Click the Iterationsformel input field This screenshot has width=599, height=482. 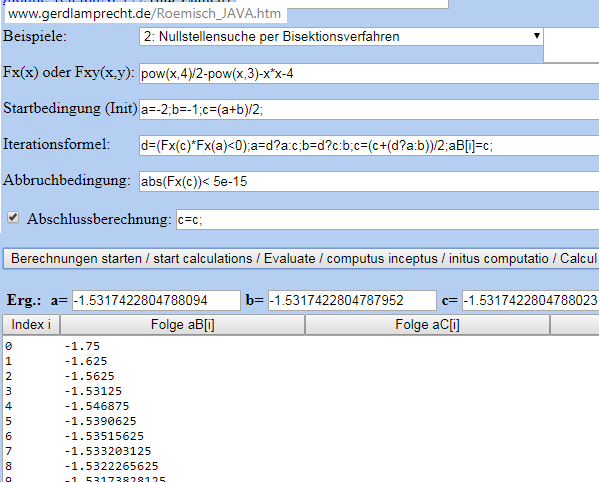tap(369, 146)
